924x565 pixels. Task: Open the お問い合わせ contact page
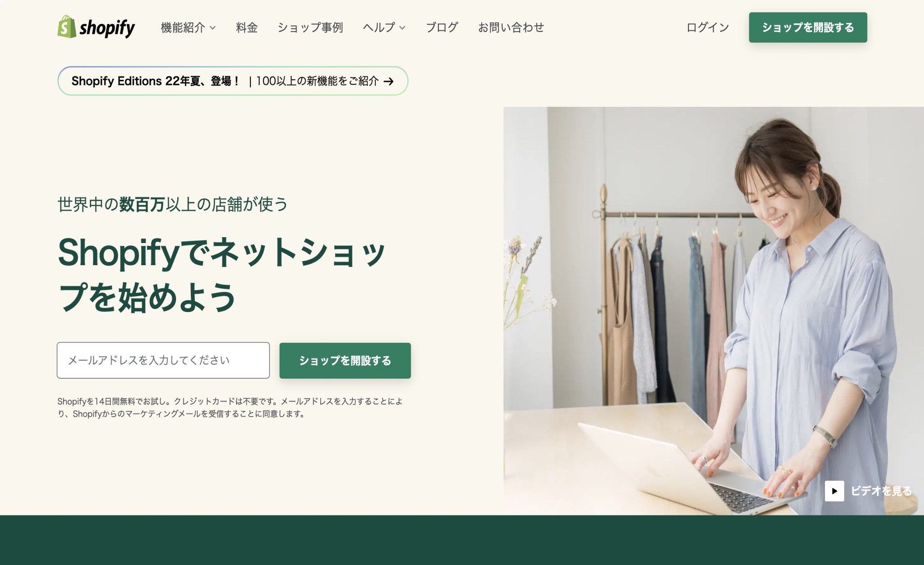click(x=511, y=28)
